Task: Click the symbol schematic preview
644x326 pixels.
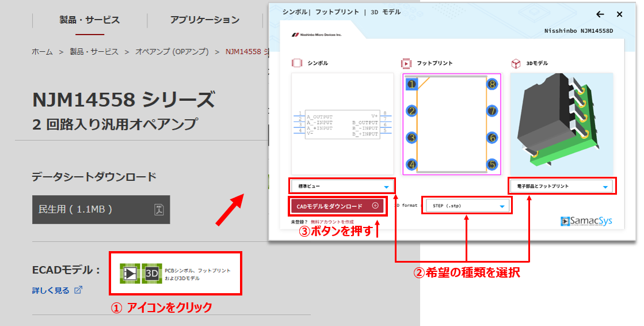Action: click(342, 124)
